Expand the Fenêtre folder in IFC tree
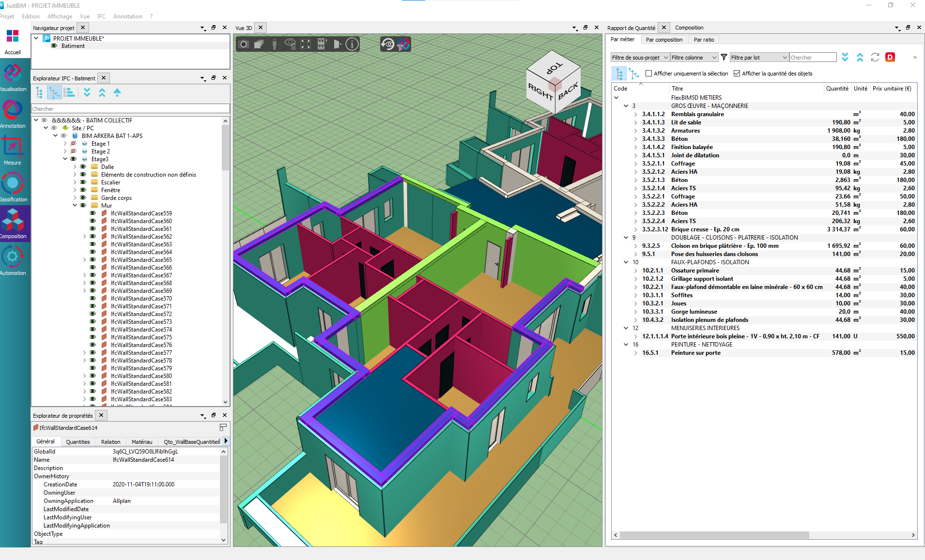This screenshot has width=925, height=560. pyautogui.click(x=75, y=190)
